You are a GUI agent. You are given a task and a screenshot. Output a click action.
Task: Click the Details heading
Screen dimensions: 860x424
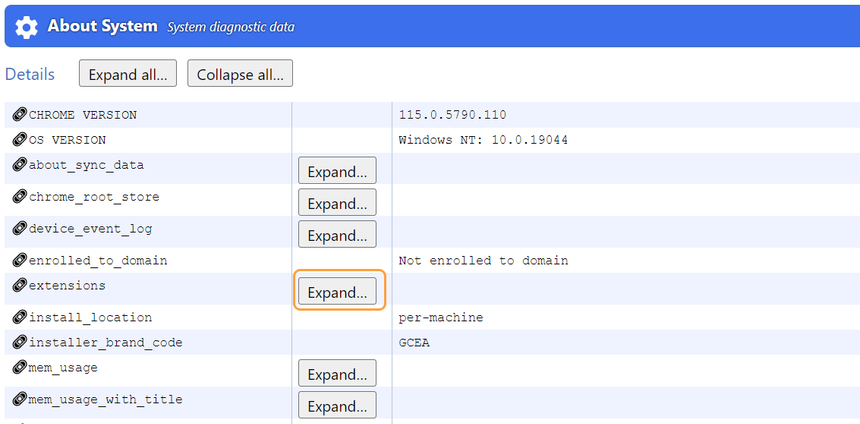[30, 75]
